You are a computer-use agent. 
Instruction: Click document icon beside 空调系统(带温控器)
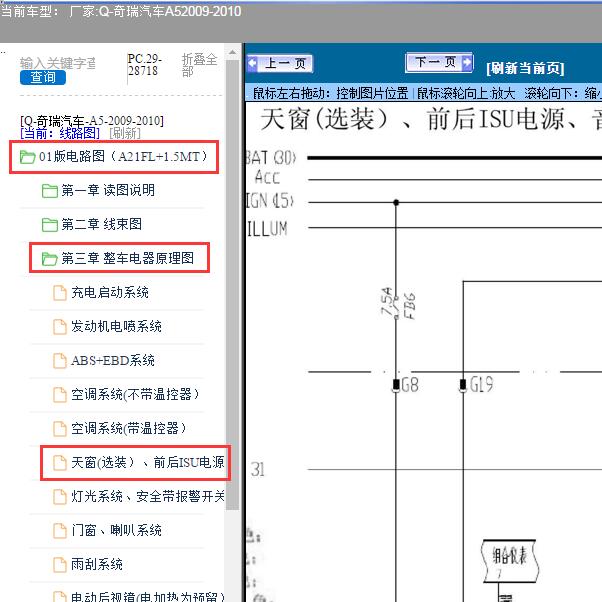[x=60, y=429]
